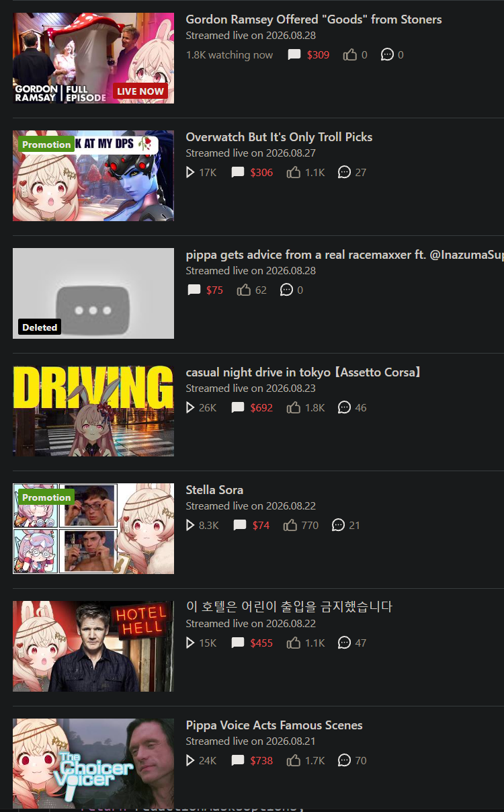Image resolution: width=504 pixels, height=812 pixels.
Task: Click the $309 superchat amount
Action: [x=319, y=55]
